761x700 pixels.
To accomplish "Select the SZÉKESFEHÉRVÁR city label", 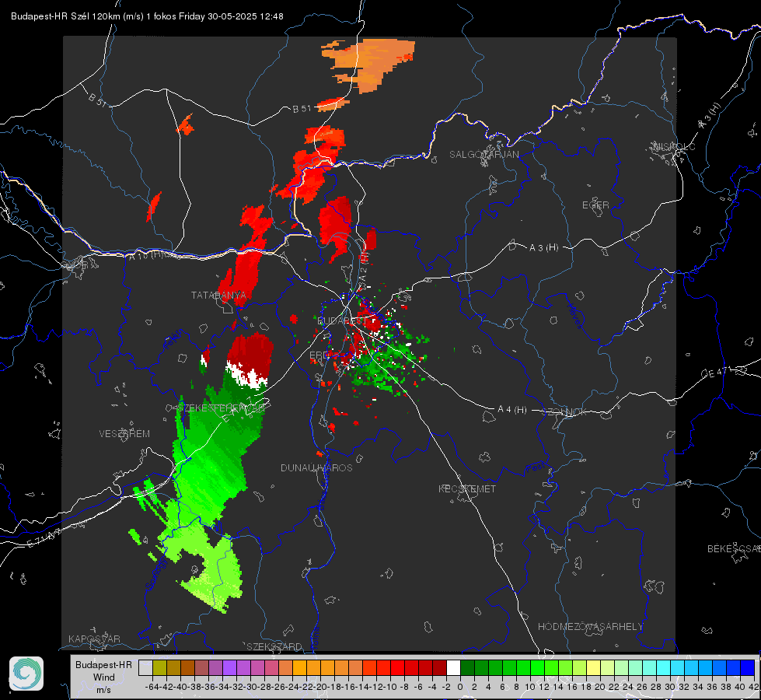I will [222, 408].
